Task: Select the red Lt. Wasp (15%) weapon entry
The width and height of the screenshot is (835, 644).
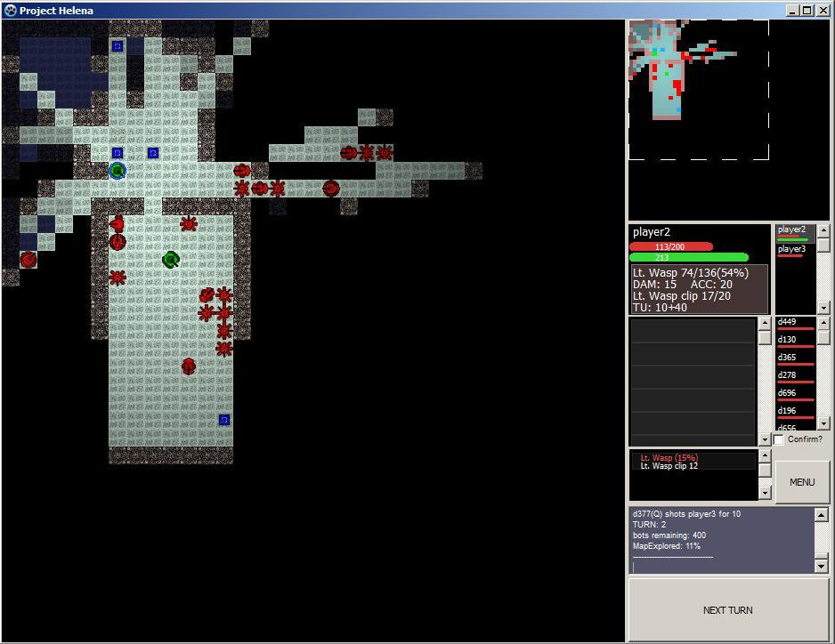Action: (669, 458)
